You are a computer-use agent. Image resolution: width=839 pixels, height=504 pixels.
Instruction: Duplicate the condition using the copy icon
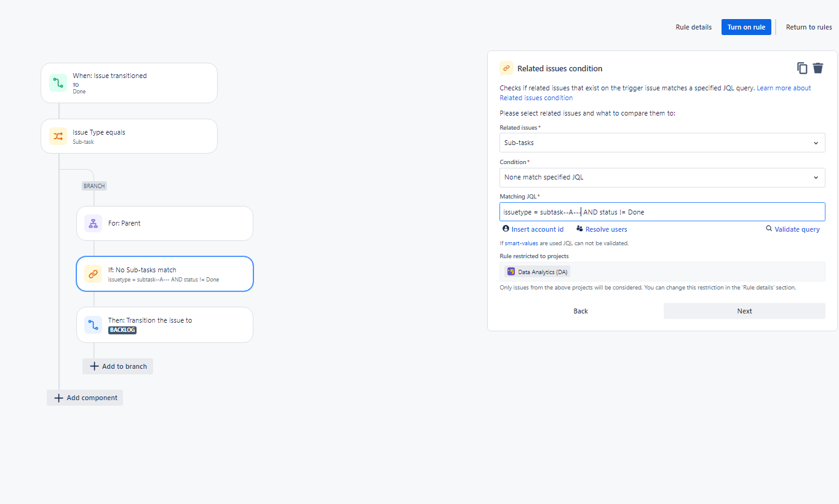(802, 68)
